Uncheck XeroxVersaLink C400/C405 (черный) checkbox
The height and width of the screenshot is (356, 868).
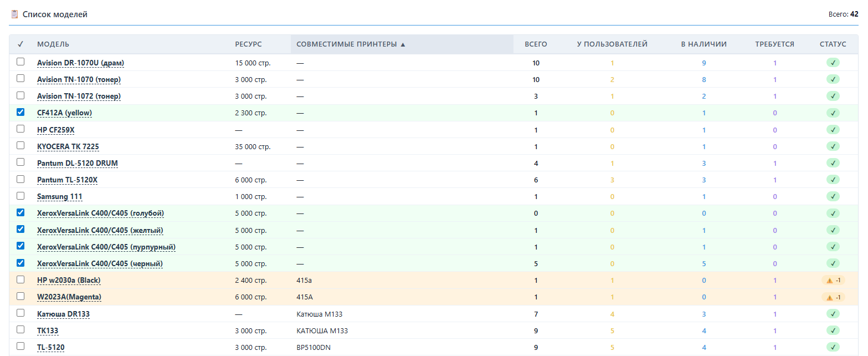pyautogui.click(x=20, y=263)
